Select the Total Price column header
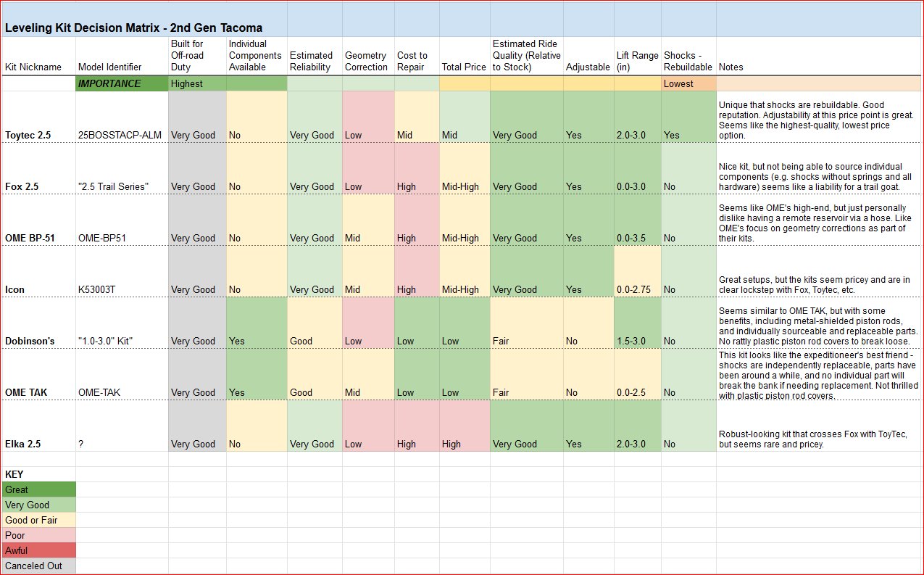Screen dimensions: 924x575 (465, 56)
